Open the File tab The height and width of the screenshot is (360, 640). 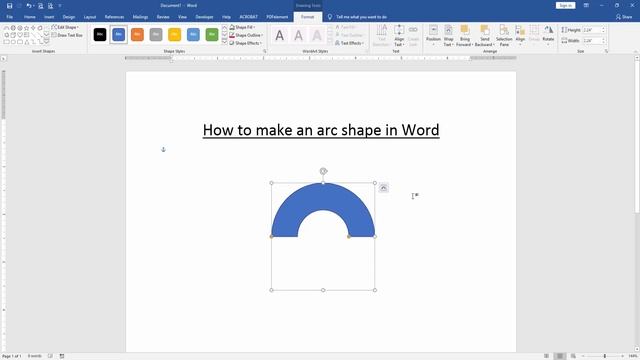(x=9, y=17)
